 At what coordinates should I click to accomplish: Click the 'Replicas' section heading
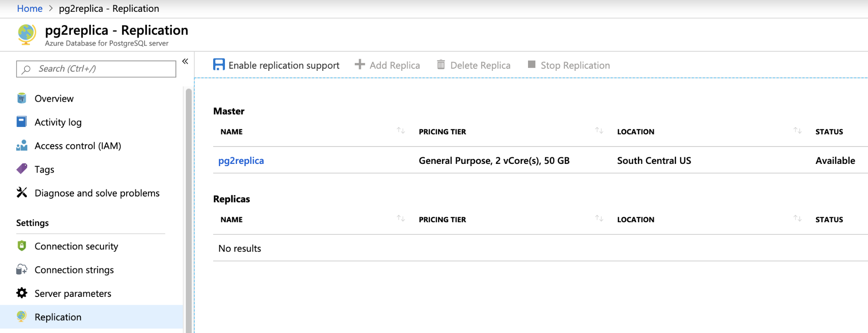[x=231, y=199]
